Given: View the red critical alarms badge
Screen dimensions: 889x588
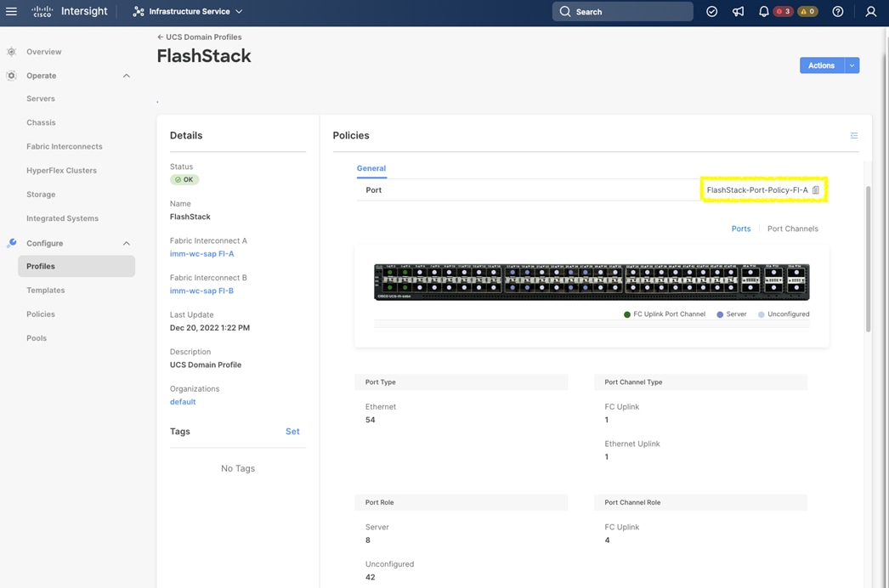Looking at the screenshot, I should pos(783,11).
